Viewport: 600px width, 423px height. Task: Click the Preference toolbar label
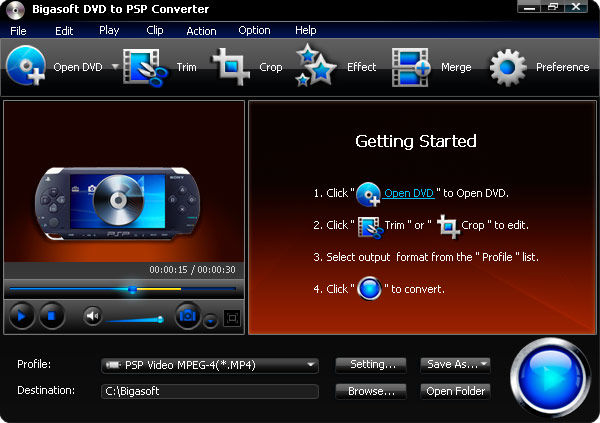562,67
